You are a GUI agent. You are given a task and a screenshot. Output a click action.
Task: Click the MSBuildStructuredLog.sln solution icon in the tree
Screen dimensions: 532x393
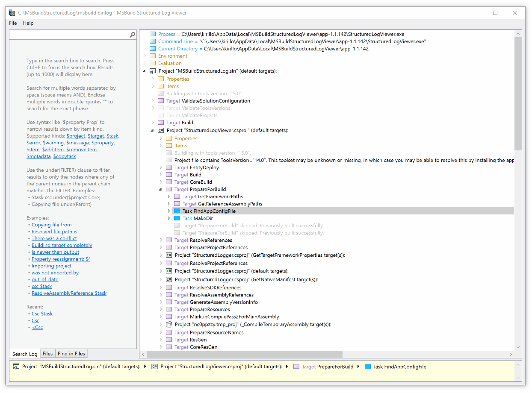153,71
